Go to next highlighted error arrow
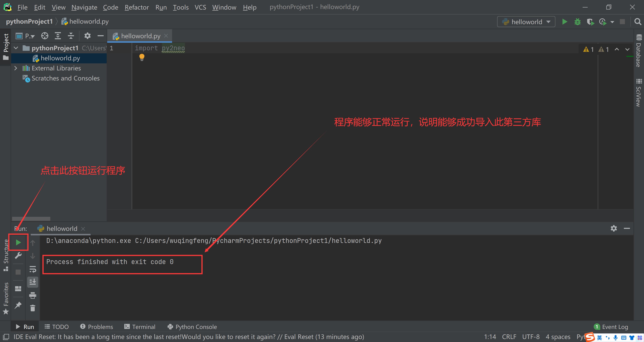 pos(627,49)
